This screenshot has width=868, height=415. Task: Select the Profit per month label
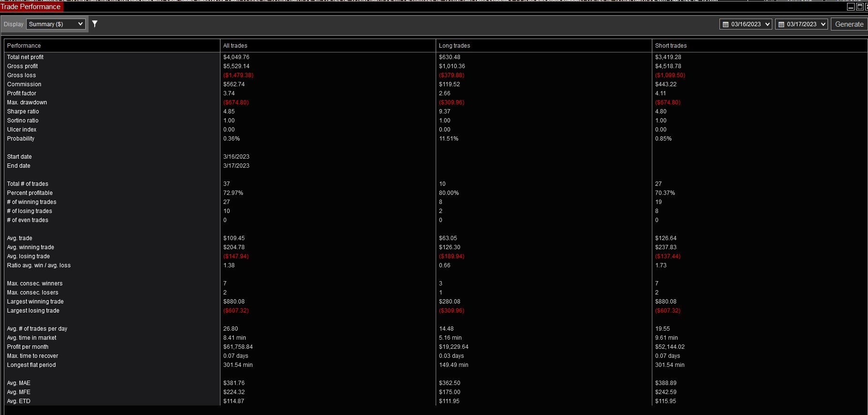28,347
